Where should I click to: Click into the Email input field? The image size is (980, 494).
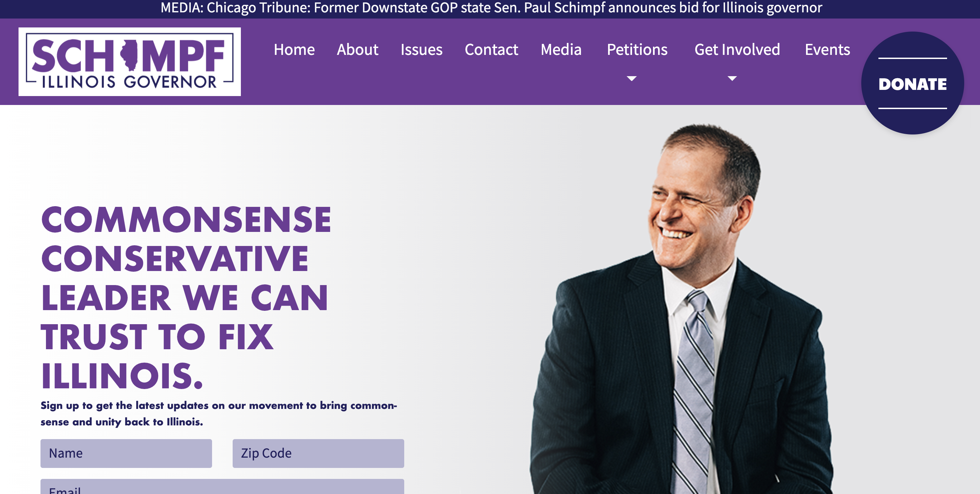[x=222, y=487]
